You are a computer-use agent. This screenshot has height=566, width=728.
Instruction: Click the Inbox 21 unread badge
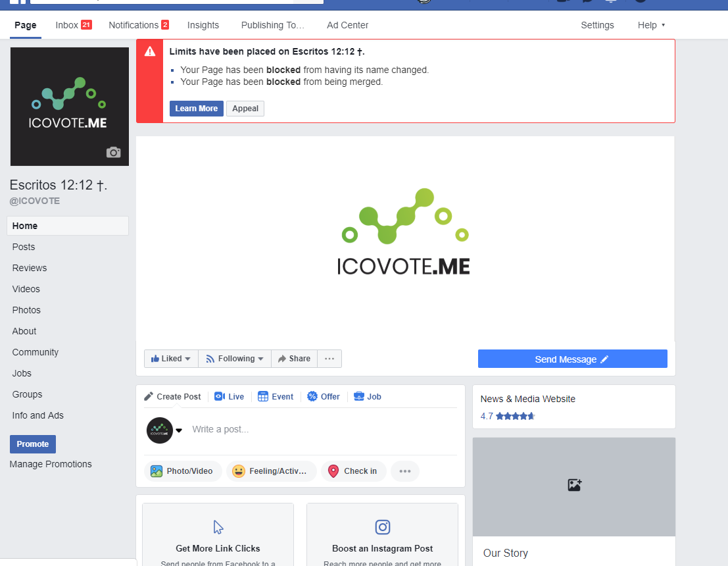86,24
